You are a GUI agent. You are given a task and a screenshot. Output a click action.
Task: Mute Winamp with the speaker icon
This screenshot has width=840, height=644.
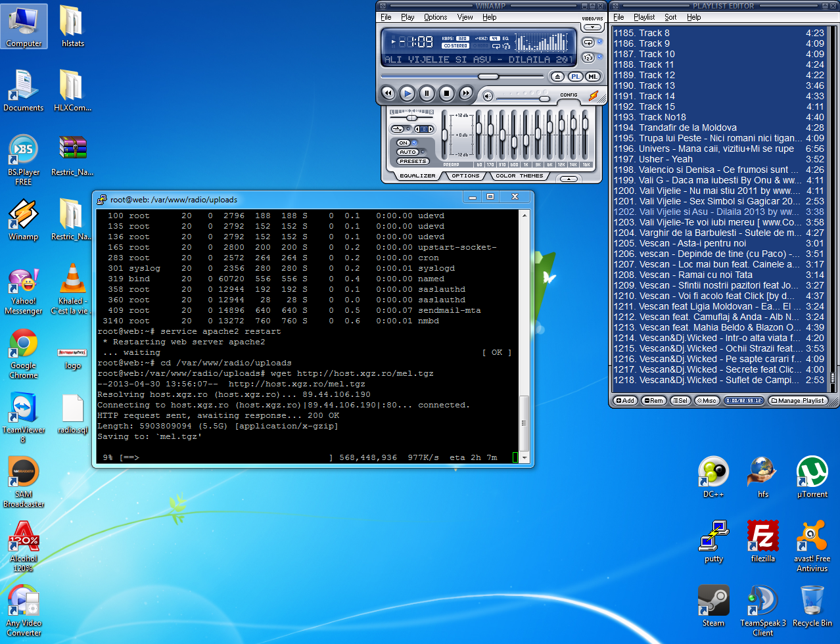(x=488, y=97)
